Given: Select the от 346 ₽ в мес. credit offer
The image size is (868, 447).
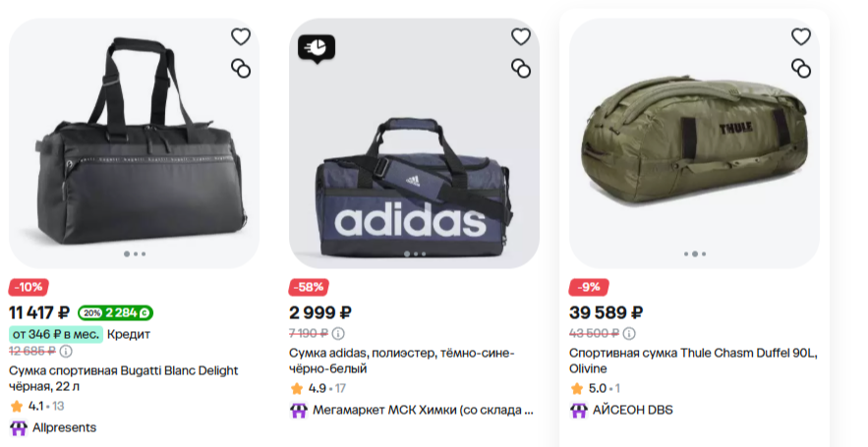Looking at the screenshot, I should tap(55, 334).
